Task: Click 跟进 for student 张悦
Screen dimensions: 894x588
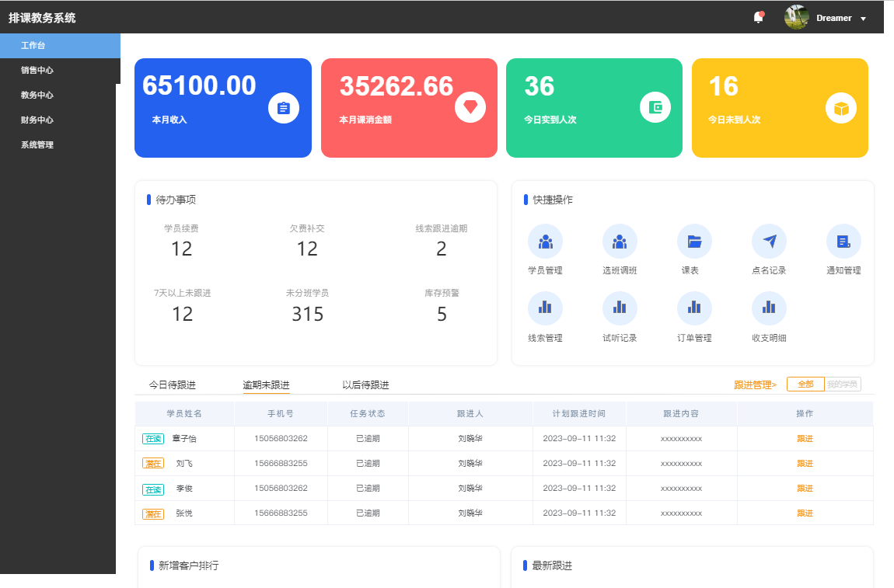Action: point(805,513)
